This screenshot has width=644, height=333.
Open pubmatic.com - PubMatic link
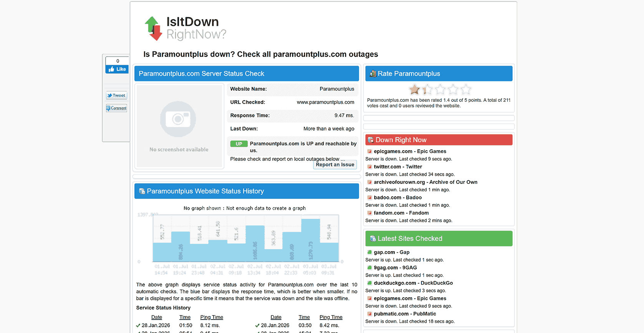pyautogui.click(x=405, y=314)
